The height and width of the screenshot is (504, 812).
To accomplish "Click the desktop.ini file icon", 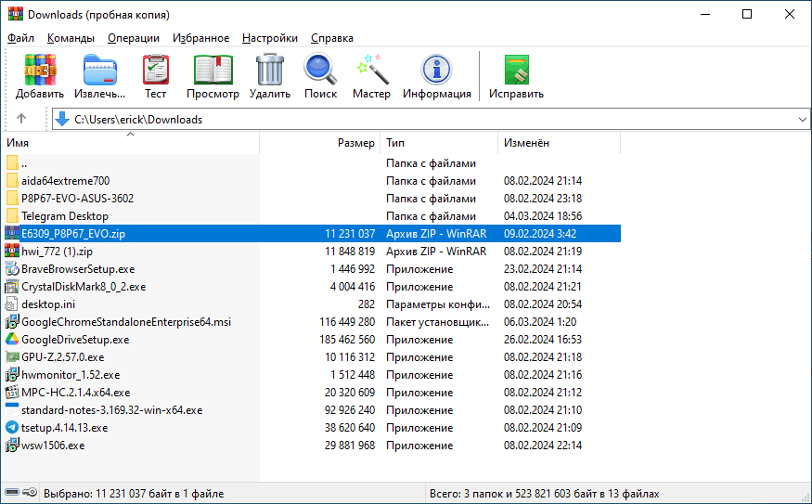I will tap(12, 304).
